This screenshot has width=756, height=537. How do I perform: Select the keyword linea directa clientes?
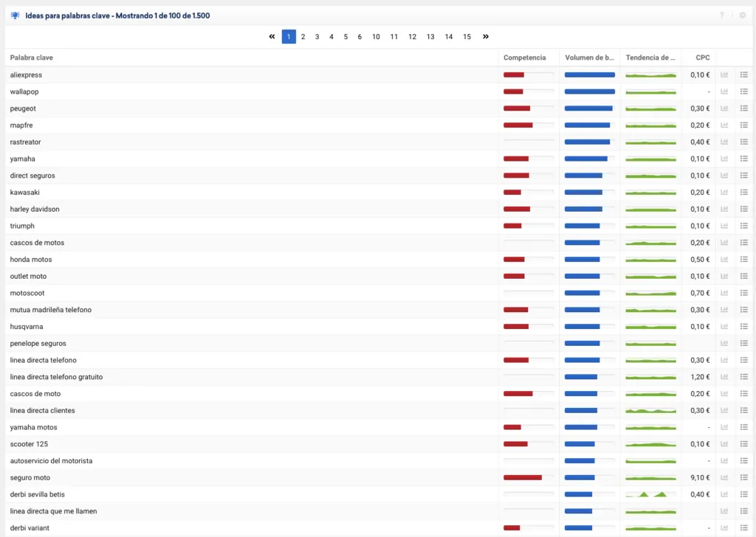pos(42,410)
